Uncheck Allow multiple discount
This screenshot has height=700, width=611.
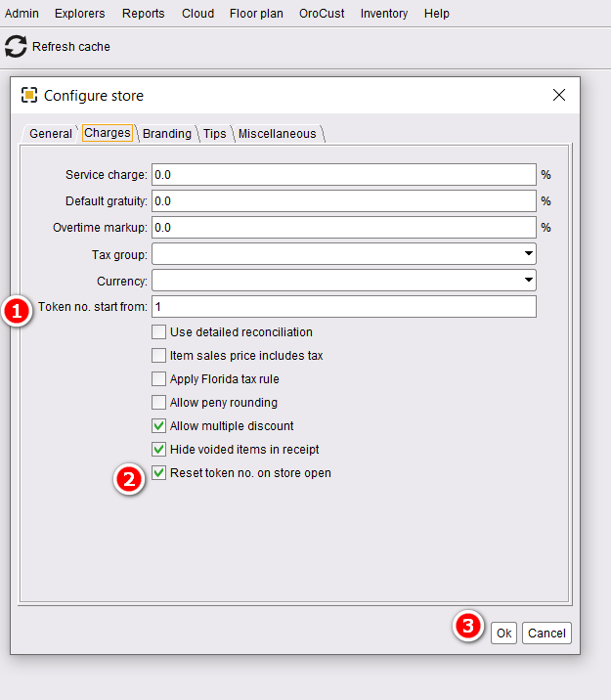click(x=158, y=426)
